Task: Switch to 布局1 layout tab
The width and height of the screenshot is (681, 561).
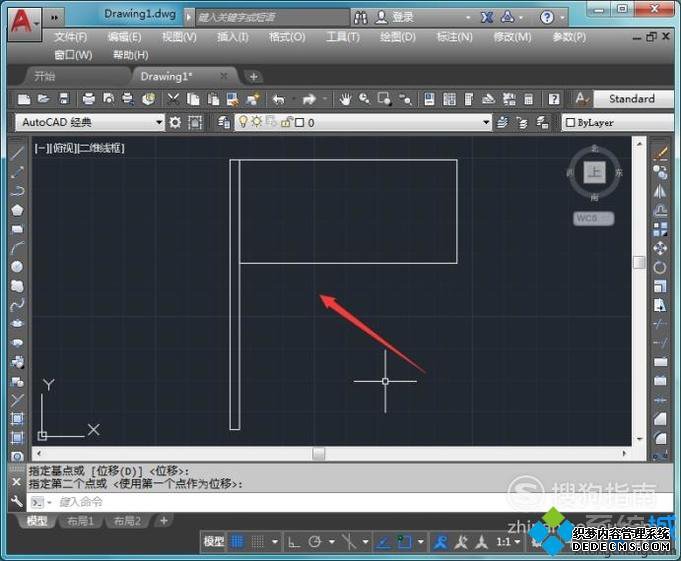Action: tap(81, 521)
